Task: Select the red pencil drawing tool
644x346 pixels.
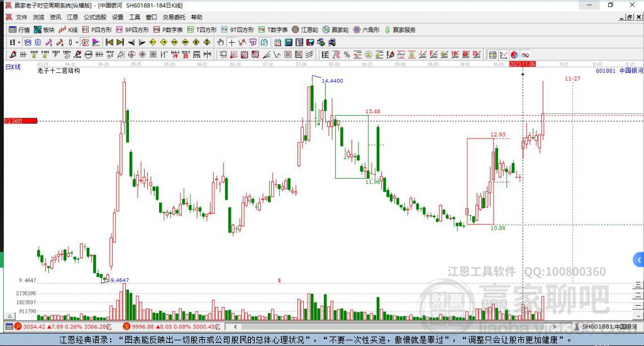Action: 13,55
